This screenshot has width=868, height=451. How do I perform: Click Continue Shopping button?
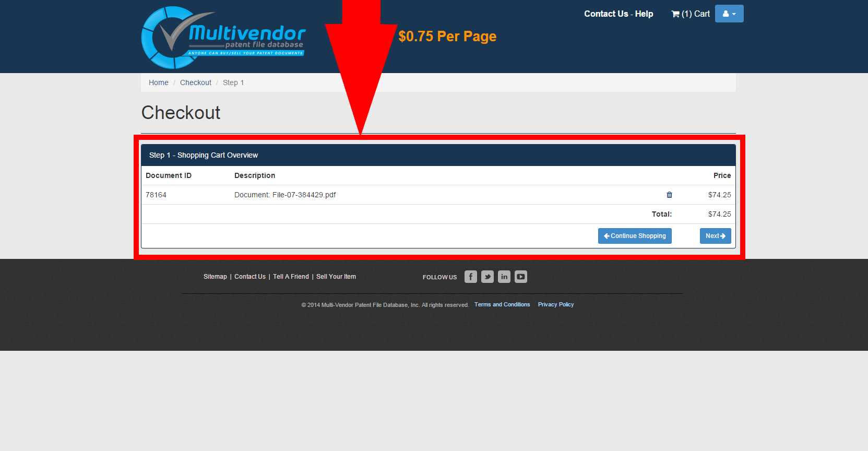[x=634, y=236]
